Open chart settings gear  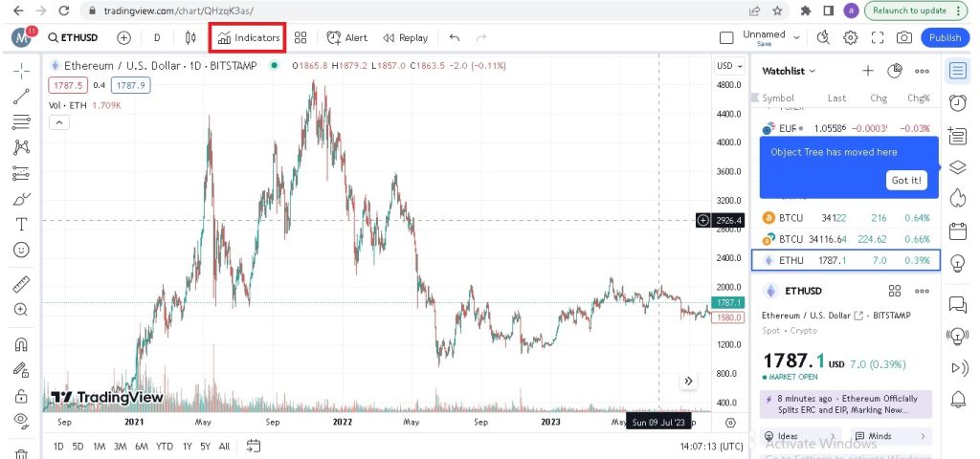click(850, 37)
